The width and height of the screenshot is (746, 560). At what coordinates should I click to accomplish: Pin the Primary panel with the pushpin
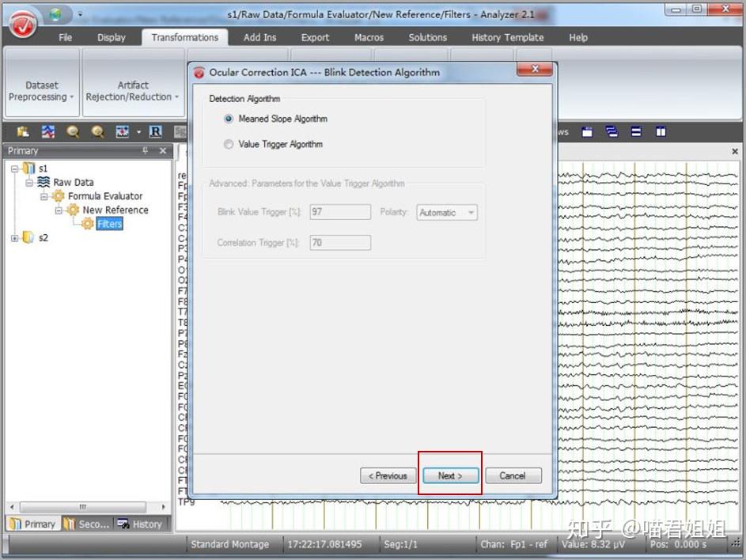click(145, 151)
